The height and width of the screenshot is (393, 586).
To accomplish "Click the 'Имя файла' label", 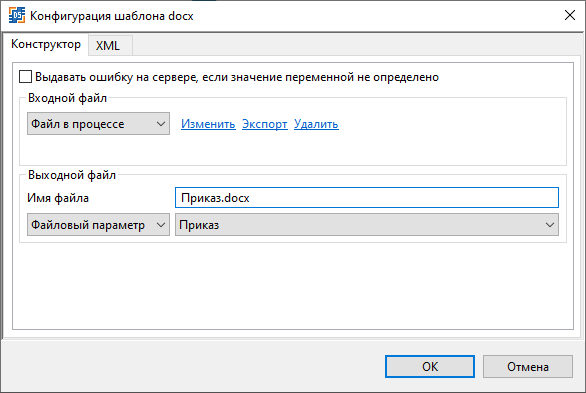I will click(x=58, y=198).
